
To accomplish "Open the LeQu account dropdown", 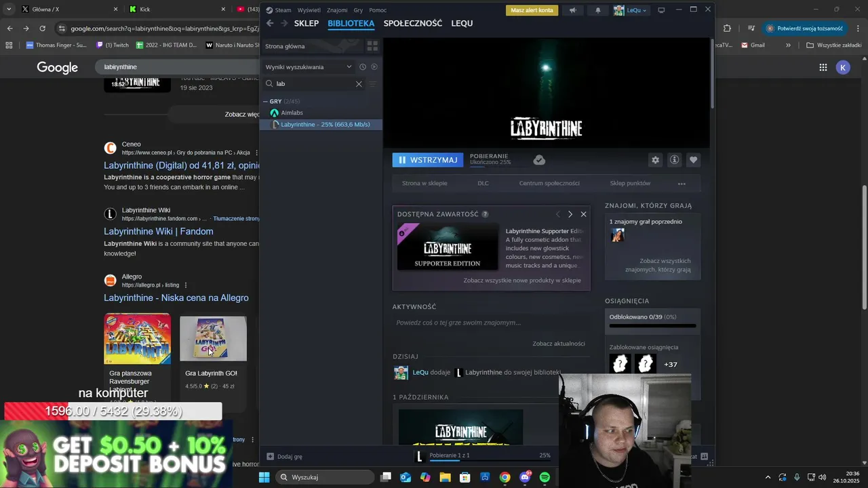I will 631,10.
